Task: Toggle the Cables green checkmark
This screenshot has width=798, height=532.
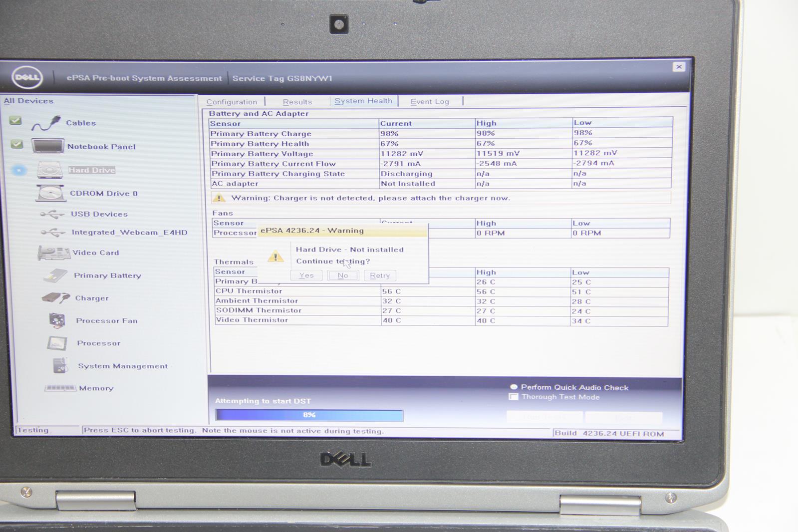Action: coord(15,120)
